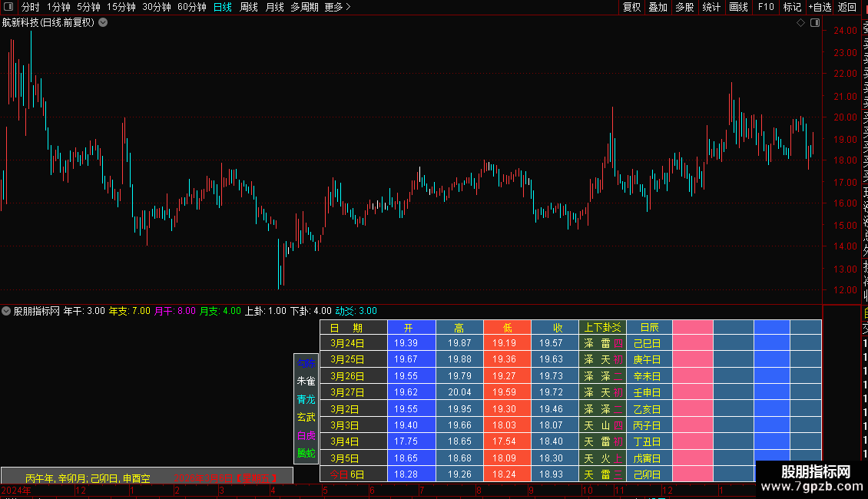Click the 叠加 overlay button
This screenshot has height=499, width=868.
click(x=658, y=7)
